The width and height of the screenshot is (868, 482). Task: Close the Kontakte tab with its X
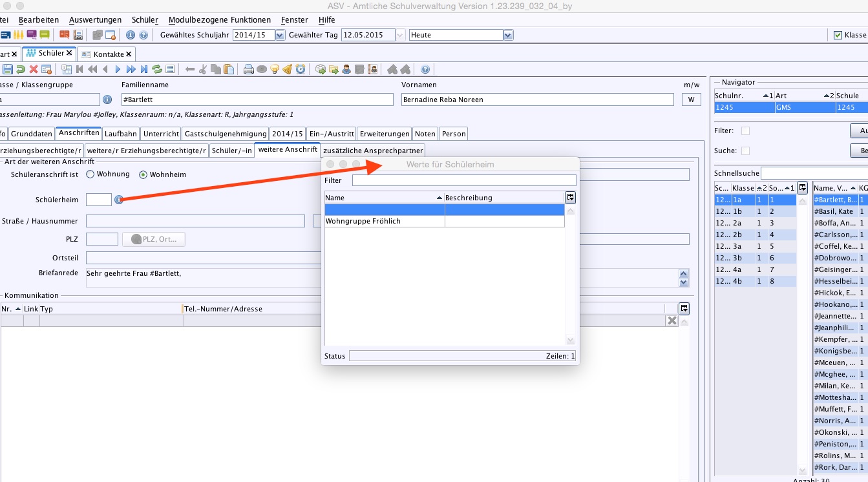click(x=129, y=54)
